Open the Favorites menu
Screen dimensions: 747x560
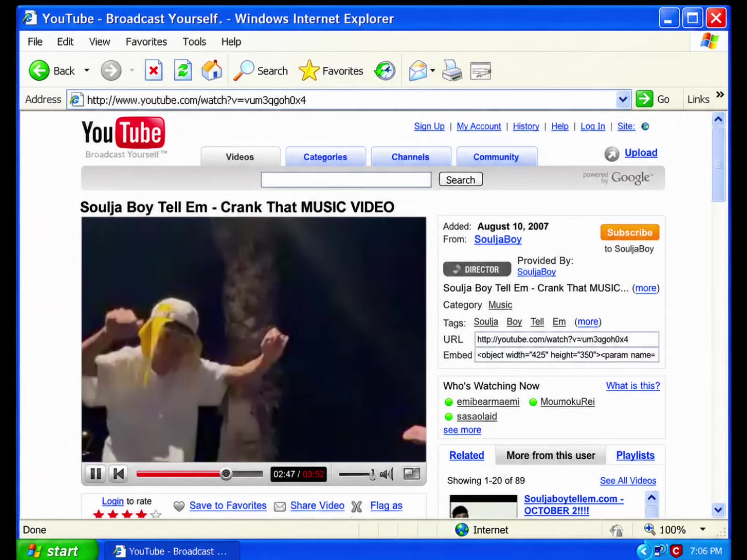pos(146,41)
